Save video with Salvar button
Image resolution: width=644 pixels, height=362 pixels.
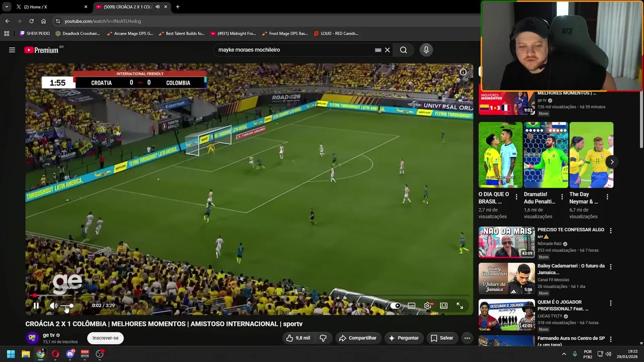point(441,338)
